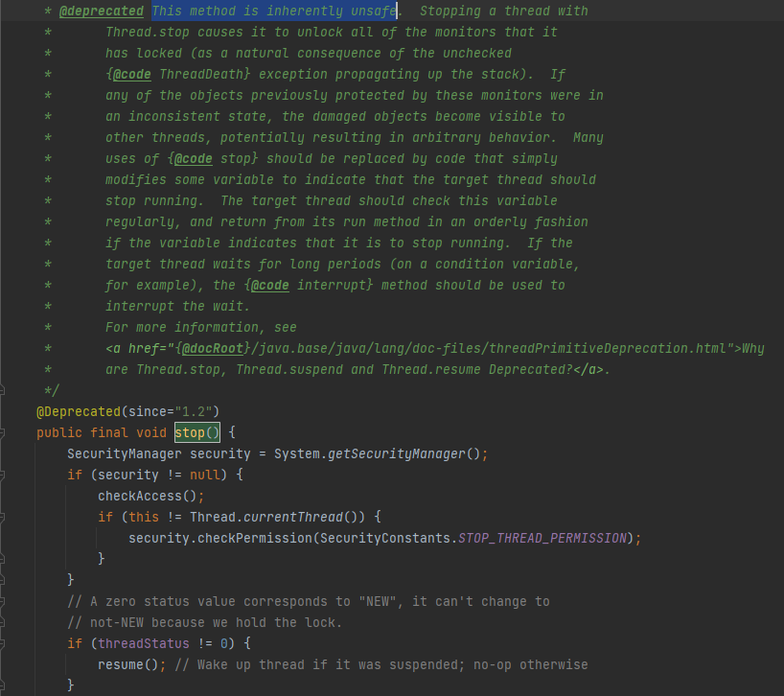This screenshot has width=784, height=696.
Task: Click the @Deprecated annotation
Action: [79, 411]
